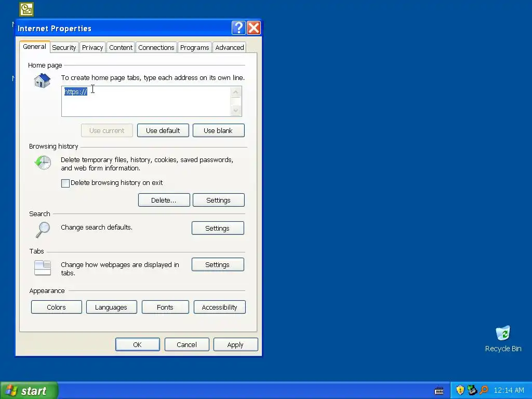The image size is (532, 399).
Task: Click the help question mark button
Action: [x=238, y=28]
